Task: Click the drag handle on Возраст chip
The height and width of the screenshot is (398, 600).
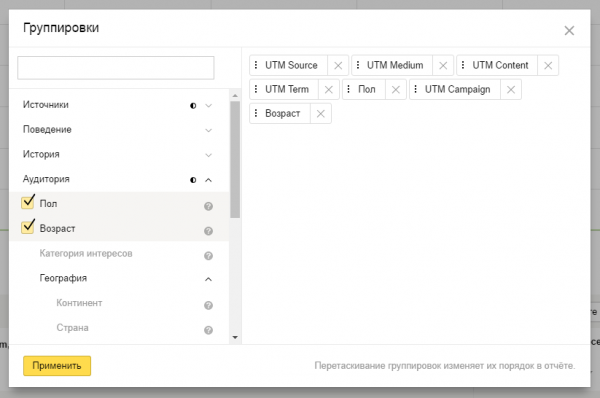Action: (x=256, y=113)
